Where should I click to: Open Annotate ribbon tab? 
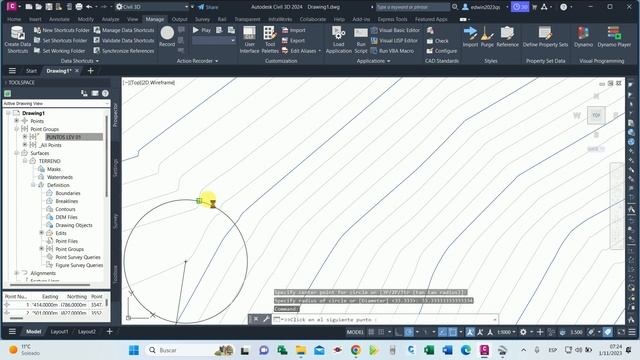point(59,19)
